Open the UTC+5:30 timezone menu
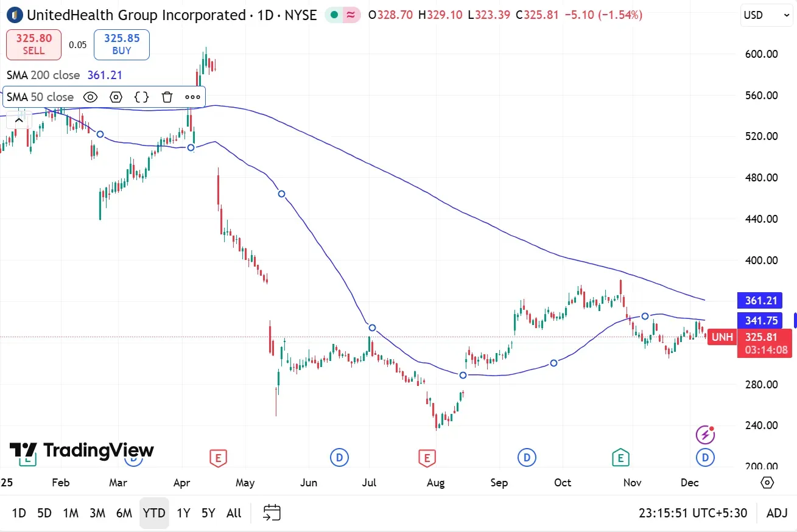The height and width of the screenshot is (532, 797). tap(693, 513)
